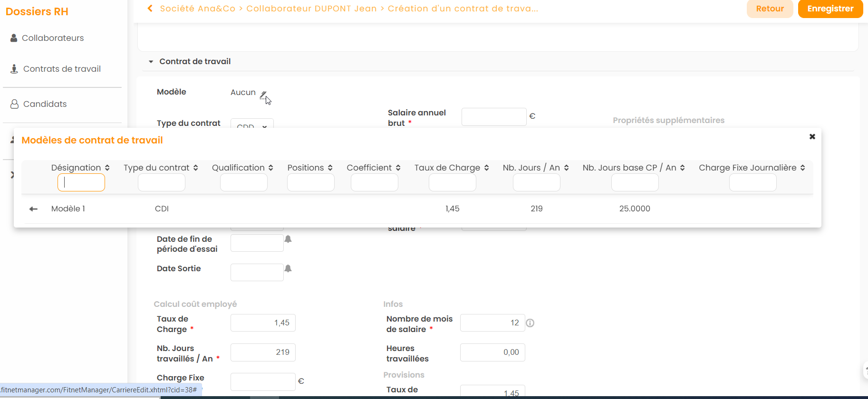
Task: Select Modèle 1 using the left arrow icon
Action: click(x=33, y=209)
